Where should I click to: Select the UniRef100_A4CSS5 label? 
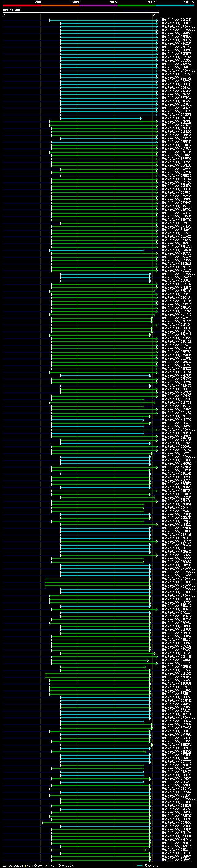pos(177,253)
